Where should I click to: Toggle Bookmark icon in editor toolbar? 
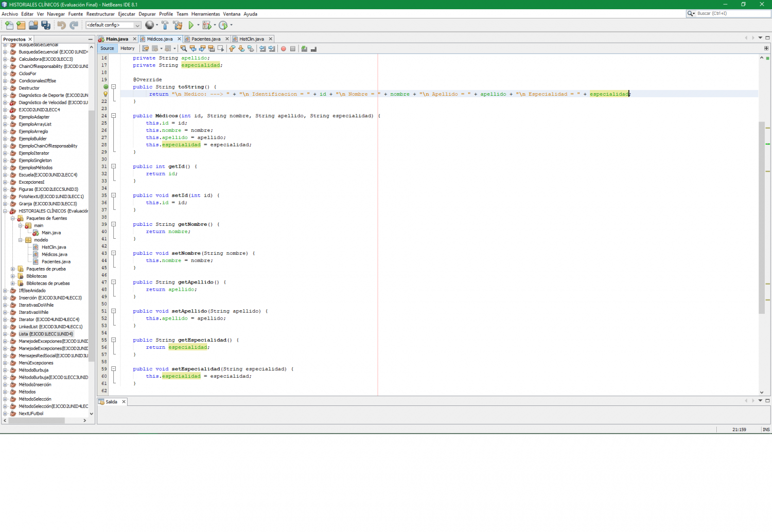click(x=251, y=48)
